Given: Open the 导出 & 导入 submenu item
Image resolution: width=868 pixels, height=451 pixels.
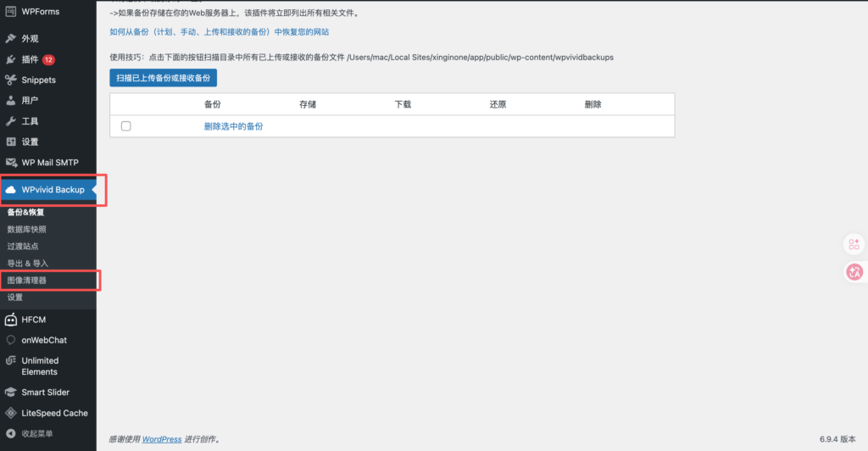Looking at the screenshot, I should (x=28, y=264).
